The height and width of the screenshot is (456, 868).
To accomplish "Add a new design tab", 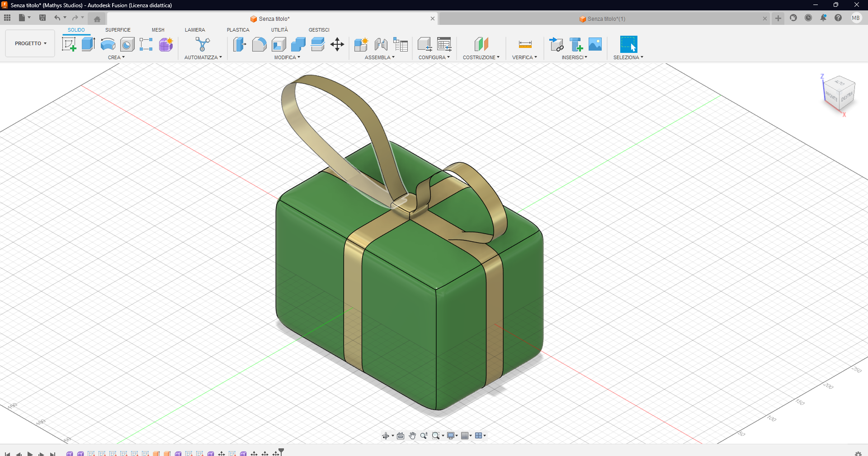I will click(778, 18).
